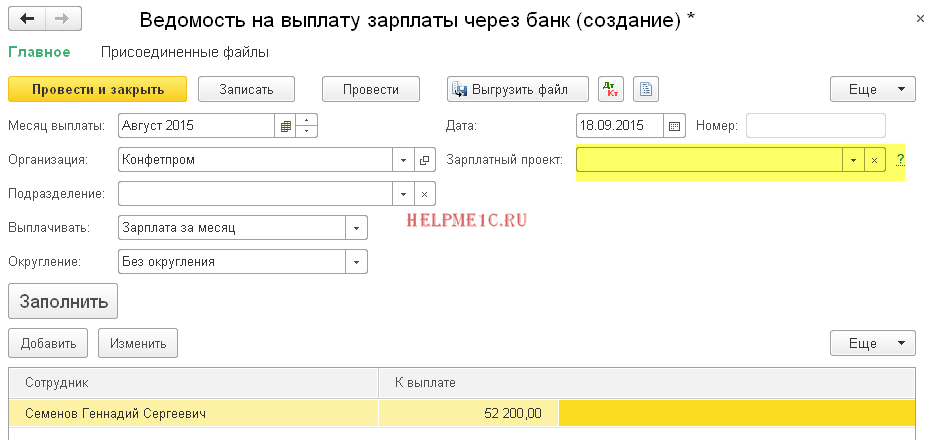The height and width of the screenshot is (440, 935).
Task: Open the Дт/Кт postings icon
Action: 611,89
